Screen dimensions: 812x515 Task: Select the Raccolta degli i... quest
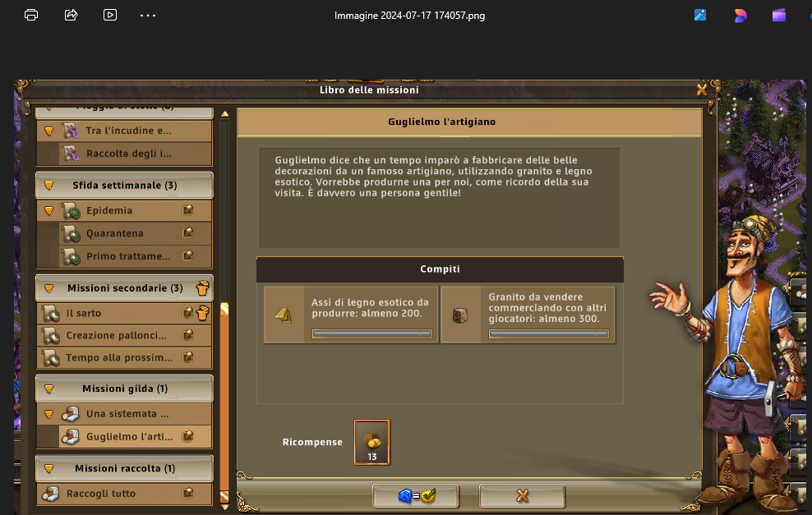point(135,154)
